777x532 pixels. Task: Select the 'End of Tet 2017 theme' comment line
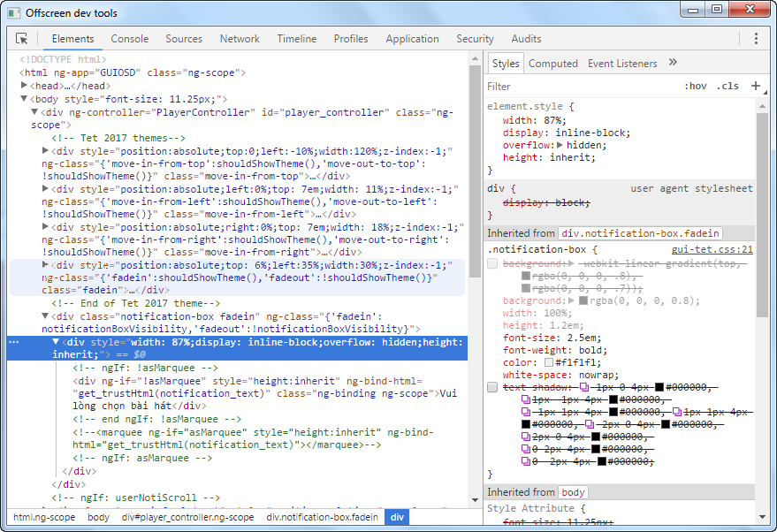pyautogui.click(x=136, y=303)
